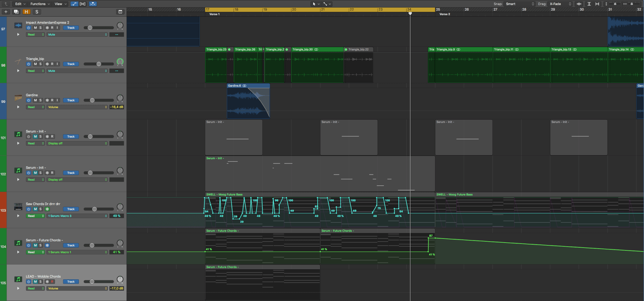
Task: Click the LEAD - Wobble Chords track icon
Action: (18, 279)
